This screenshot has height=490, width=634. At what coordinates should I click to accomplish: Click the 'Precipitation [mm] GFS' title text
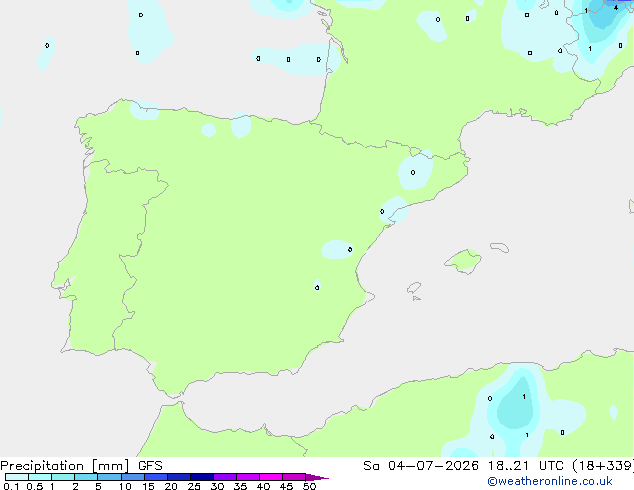(x=81, y=466)
